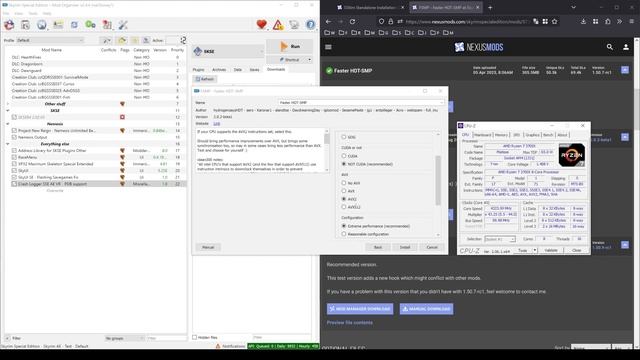Toggle the RaceMenu mod checkbox
The height and width of the screenshot is (360, 640).
click(x=14, y=157)
